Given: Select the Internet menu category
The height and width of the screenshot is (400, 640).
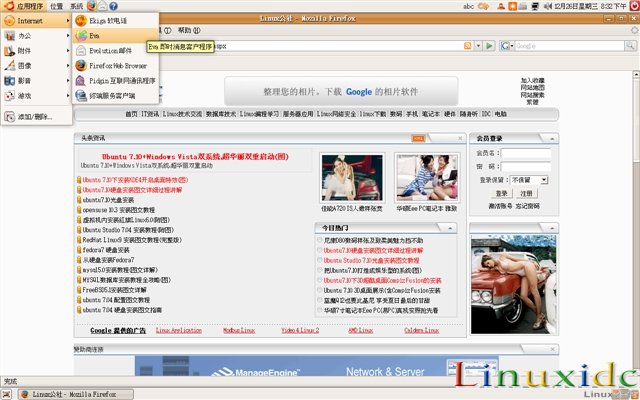Looking at the screenshot, I should click(x=36, y=21).
